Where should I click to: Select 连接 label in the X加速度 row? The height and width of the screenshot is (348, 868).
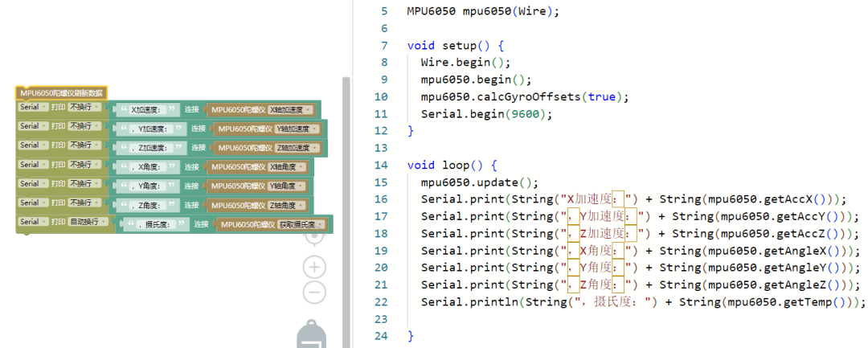pos(191,109)
